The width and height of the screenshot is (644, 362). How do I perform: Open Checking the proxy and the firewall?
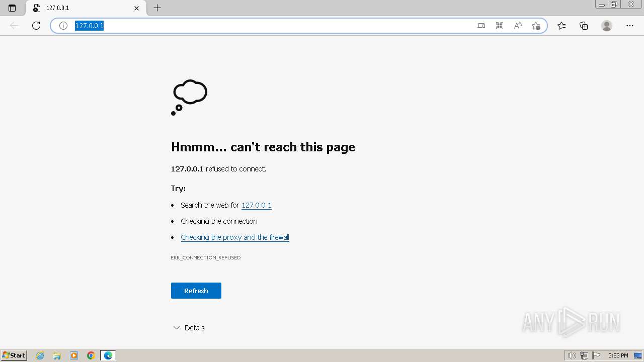(235, 237)
